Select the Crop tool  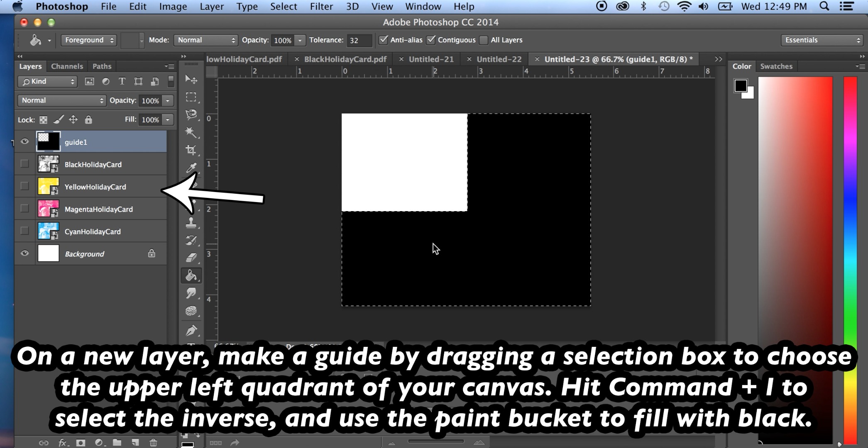191,150
